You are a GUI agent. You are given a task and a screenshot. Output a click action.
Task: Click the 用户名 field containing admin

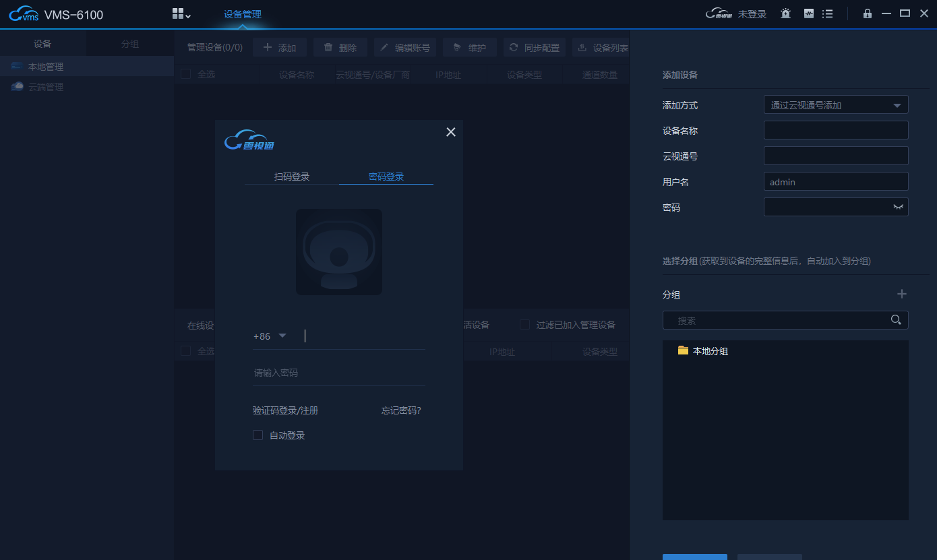836,181
